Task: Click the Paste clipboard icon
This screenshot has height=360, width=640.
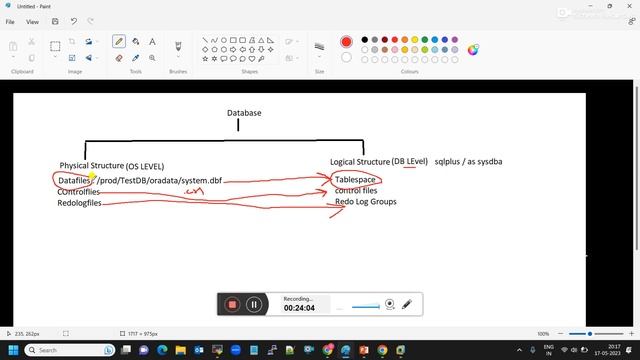Action: [x=13, y=46]
